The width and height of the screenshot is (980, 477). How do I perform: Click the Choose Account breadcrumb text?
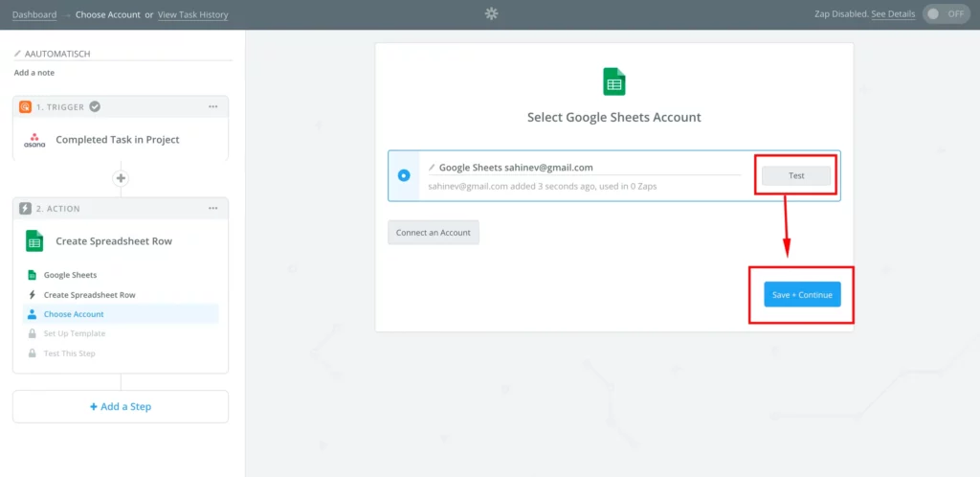[108, 14]
